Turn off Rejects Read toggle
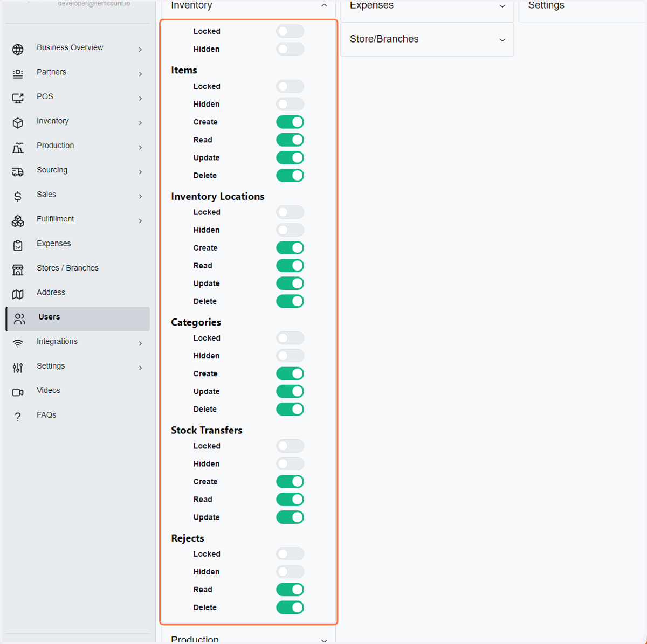 click(290, 590)
